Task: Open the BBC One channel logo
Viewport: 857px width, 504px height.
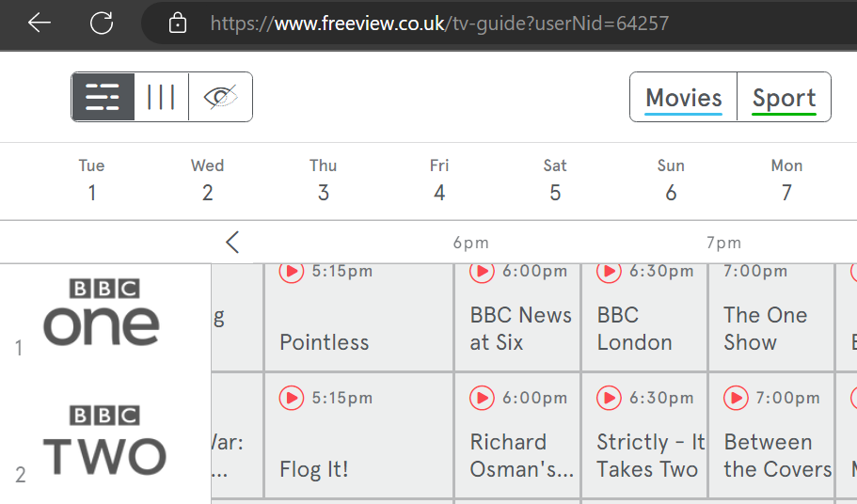Action: point(103,312)
